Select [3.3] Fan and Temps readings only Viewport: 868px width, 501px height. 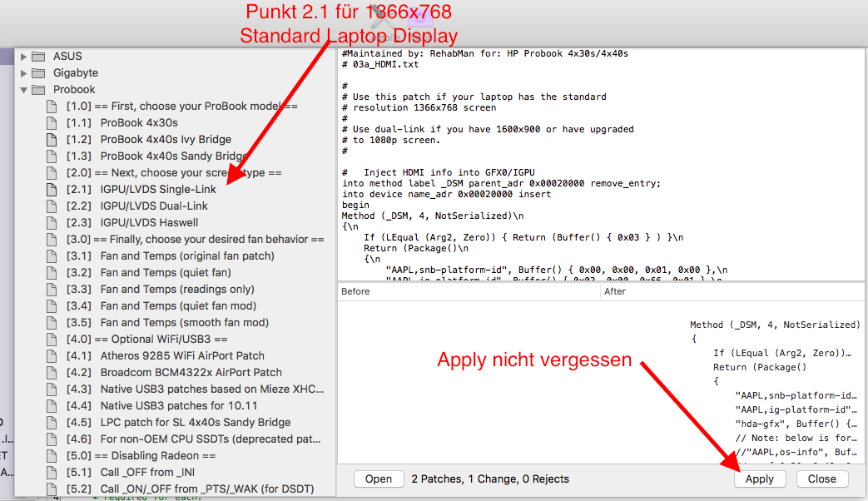tap(175, 289)
